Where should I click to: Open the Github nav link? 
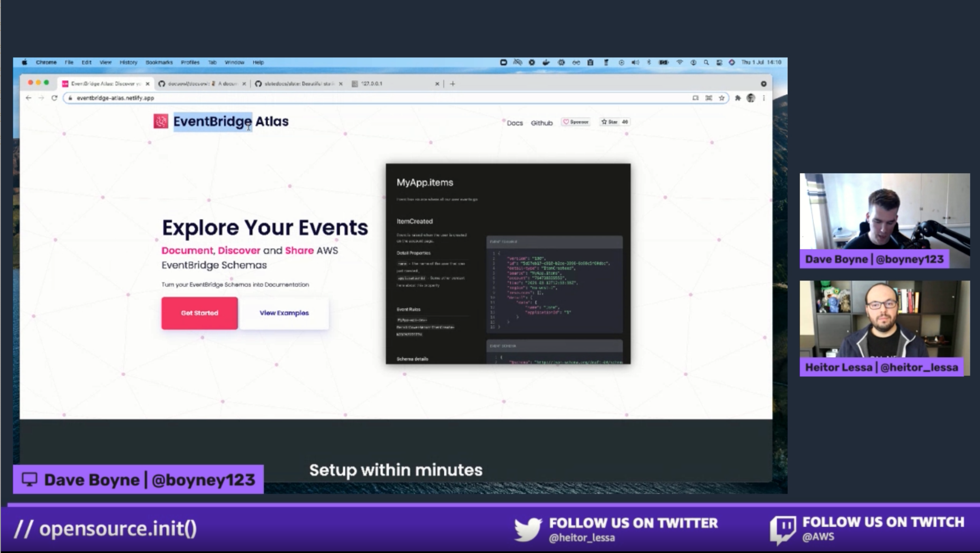tap(541, 123)
